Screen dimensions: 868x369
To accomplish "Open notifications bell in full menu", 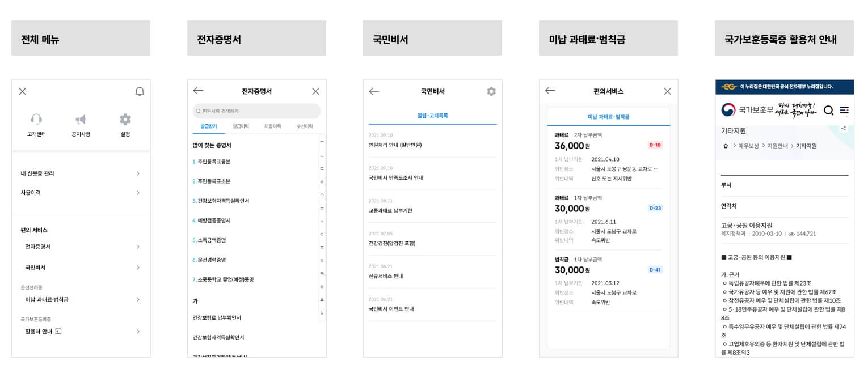I will [140, 91].
